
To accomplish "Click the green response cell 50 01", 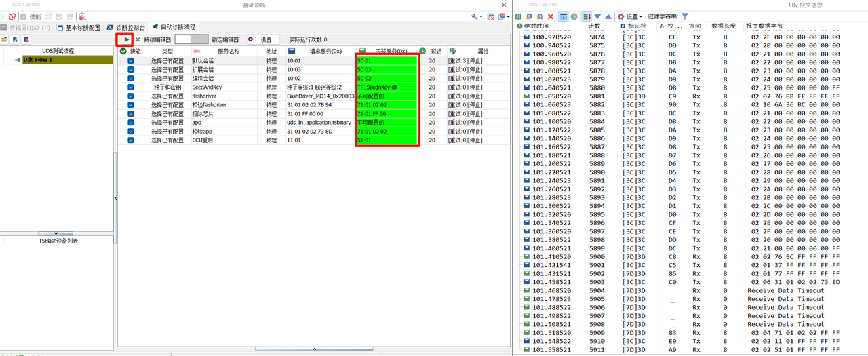I will tap(386, 61).
